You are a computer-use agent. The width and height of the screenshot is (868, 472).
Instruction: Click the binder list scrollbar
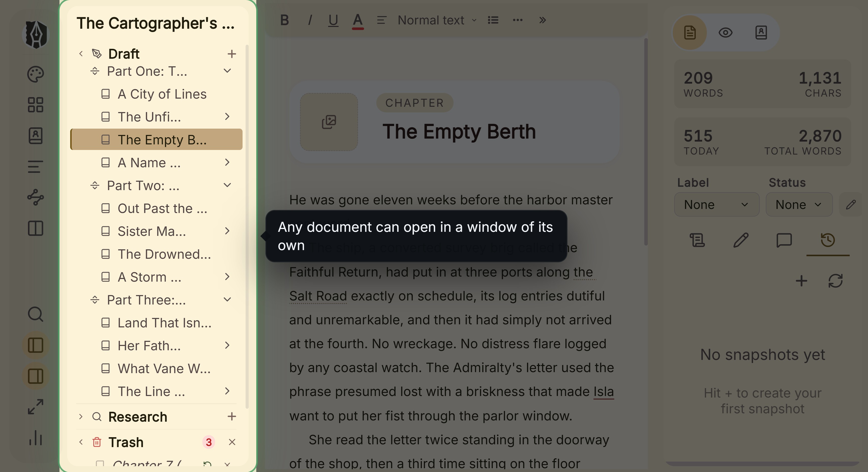tap(247, 226)
